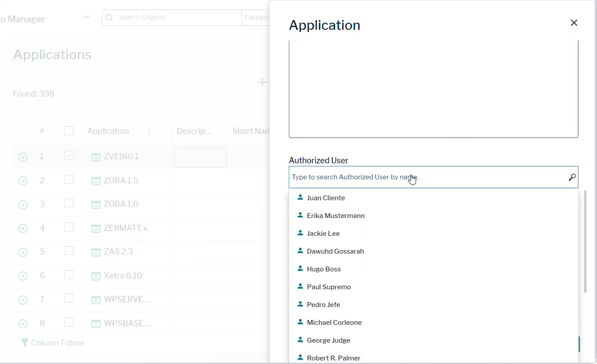597x364 pixels.
Task: Click the sort arrow on the Application column
Action: [148, 131]
